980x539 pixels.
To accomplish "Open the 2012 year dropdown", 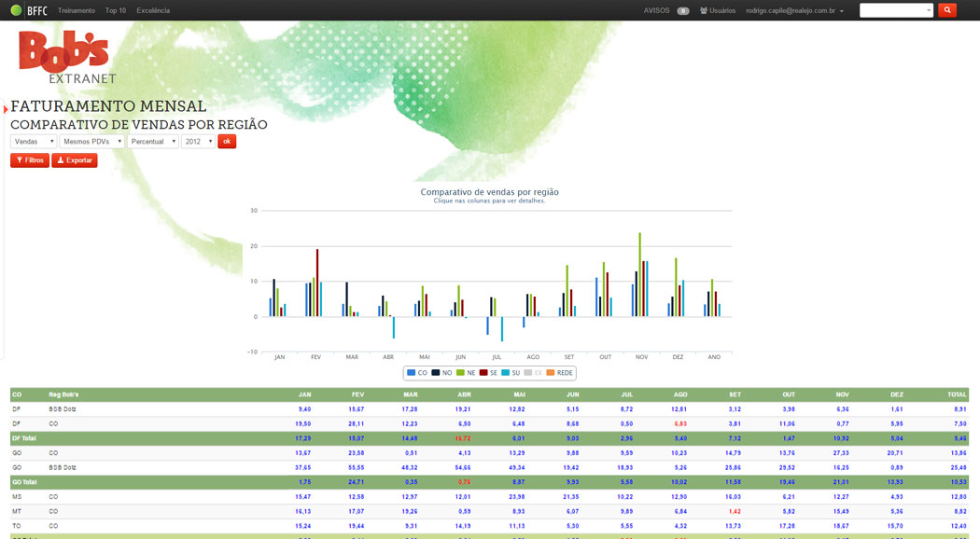I will pyautogui.click(x=198, y=142).
